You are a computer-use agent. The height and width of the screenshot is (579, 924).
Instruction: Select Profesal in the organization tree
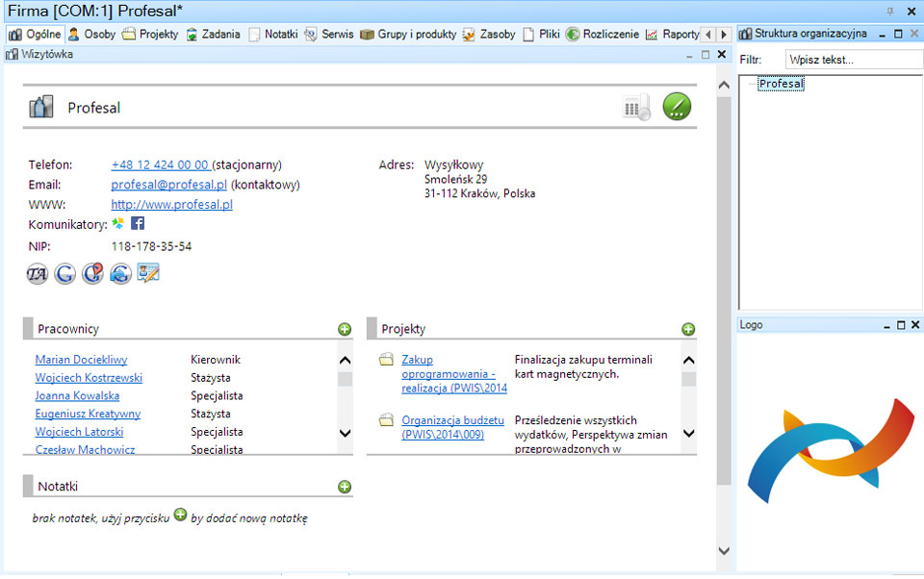click(781, 84)
